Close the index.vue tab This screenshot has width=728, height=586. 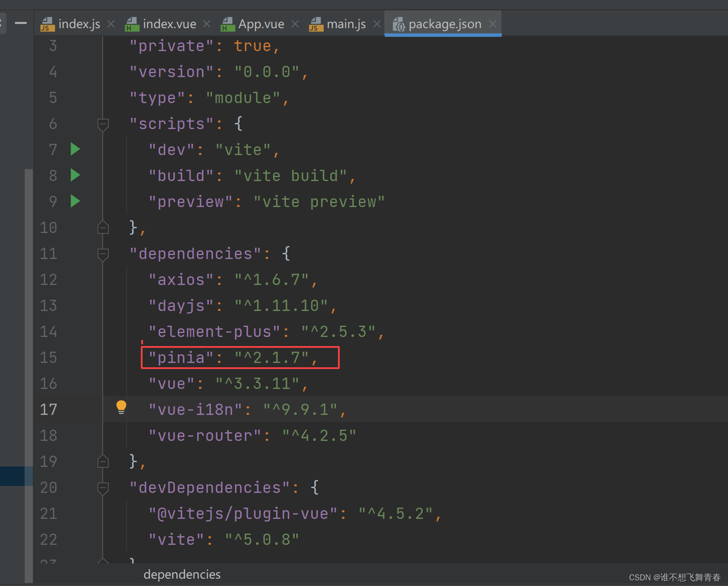[207, 24]
